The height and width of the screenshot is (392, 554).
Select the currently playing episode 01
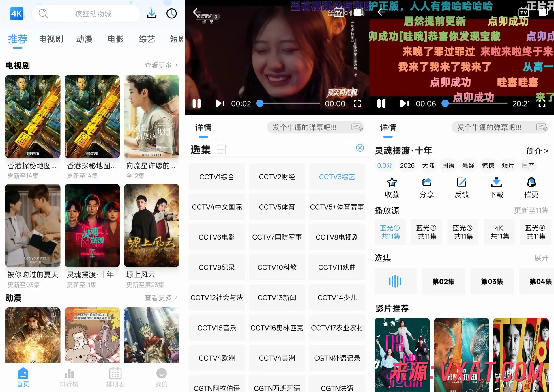pos(395,281)
